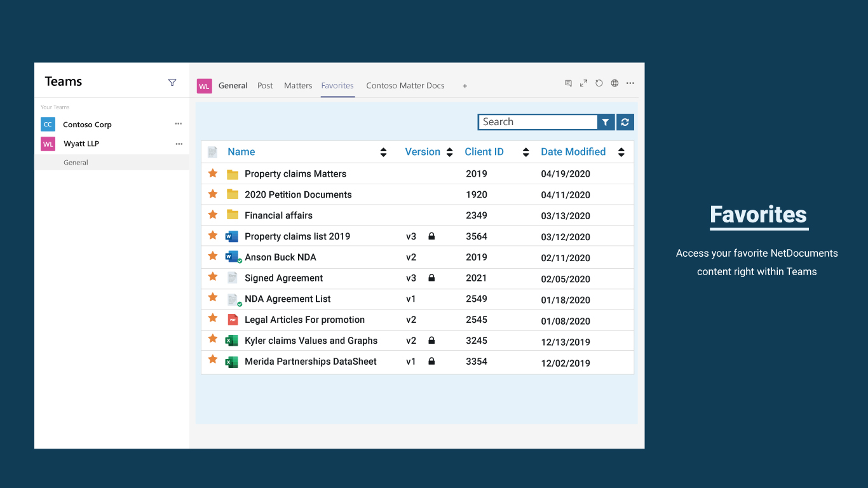Sort the list by Date Modified

point(573,152)
